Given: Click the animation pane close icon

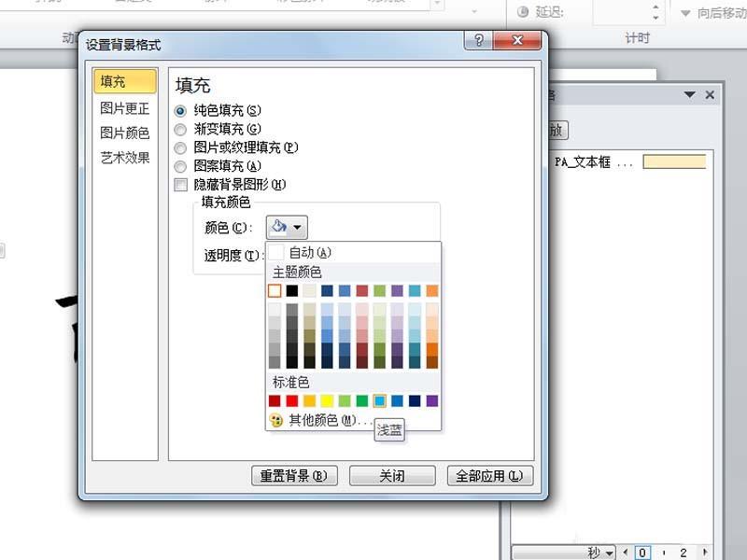Looking at the screenshot, I should tap(710, 94).
